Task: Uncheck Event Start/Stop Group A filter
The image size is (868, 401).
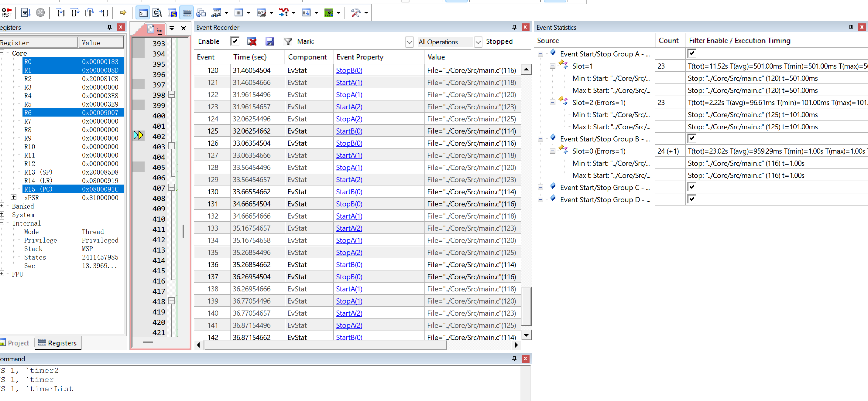Action: 691,53
